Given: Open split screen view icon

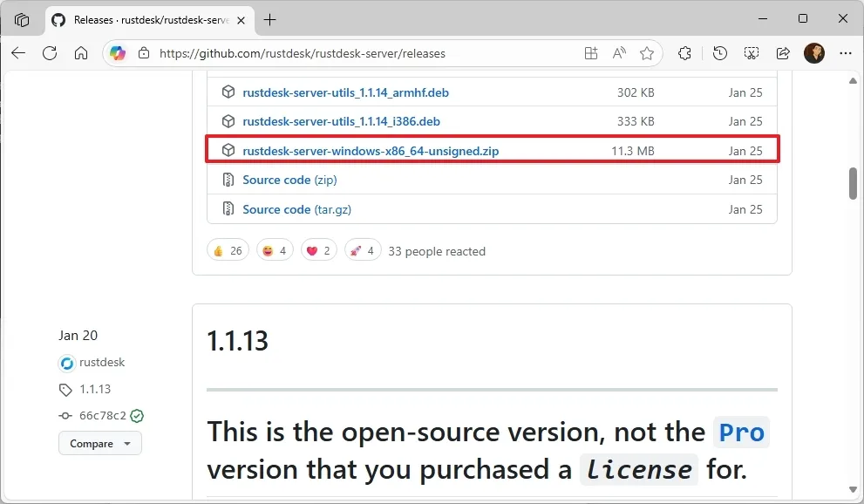Looking at the screenshot, I should (x=591, y=53).
